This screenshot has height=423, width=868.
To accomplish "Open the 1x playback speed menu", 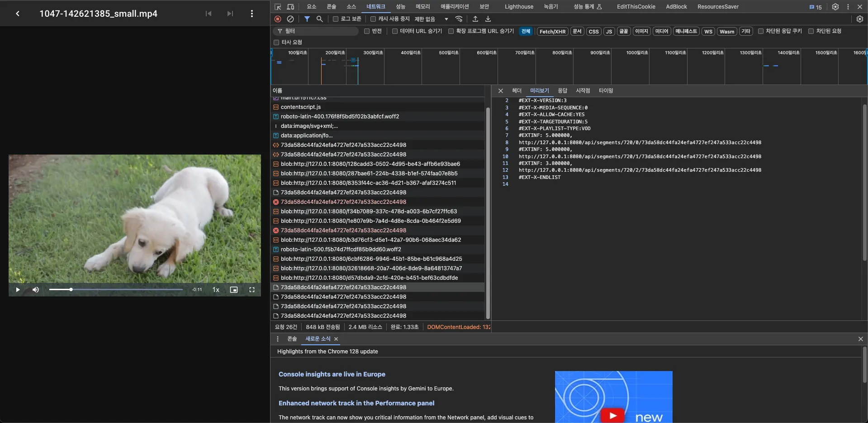I will pyautogui.click(x=216, y=290).
